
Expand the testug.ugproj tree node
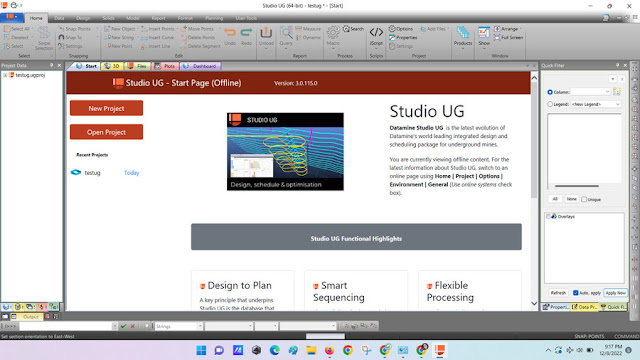[5, 75]
